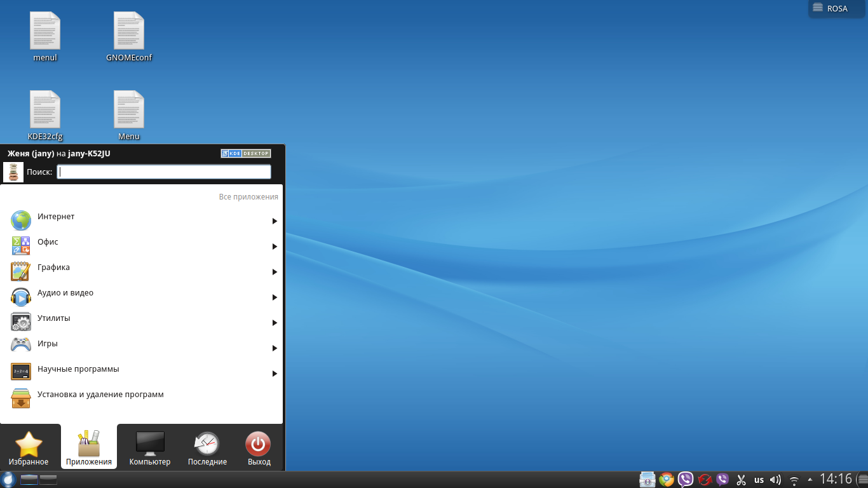Switch the us keyboard layout indicator

pos(759,480)
